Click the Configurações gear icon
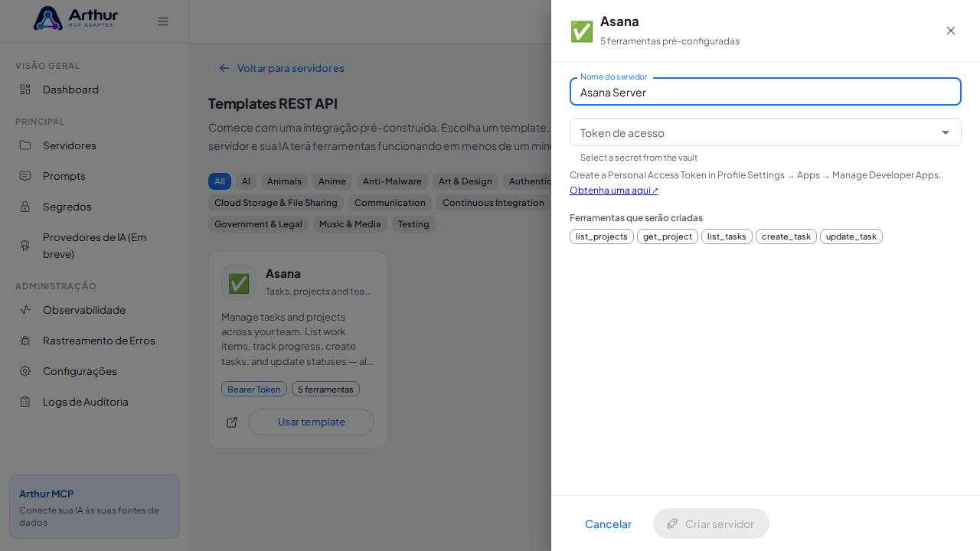980x551 pixels. pyautogui.click(x=25, y=371)
